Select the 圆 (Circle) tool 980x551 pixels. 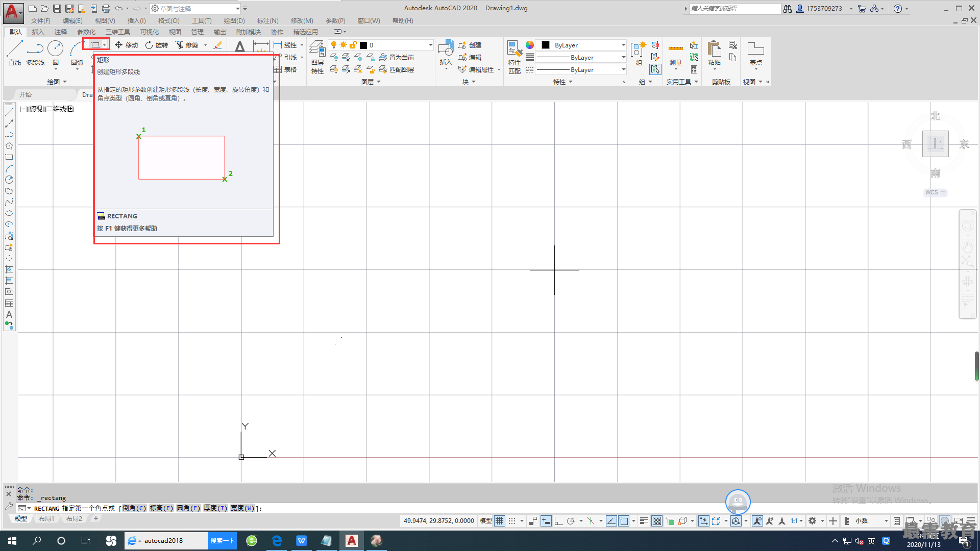click(x=55, y=53)
